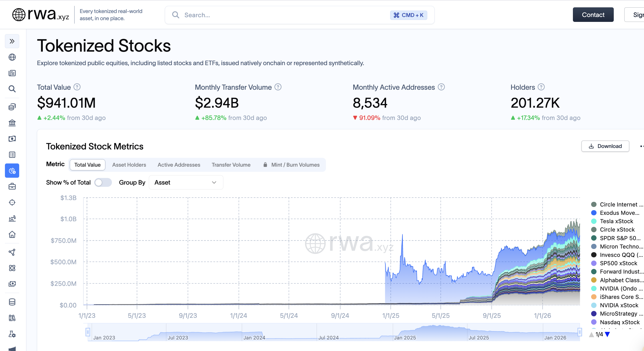Download the Tokenized Stock Metrics chart data
The height and width of the screenshot is (351, 644).
pos(605,146)
